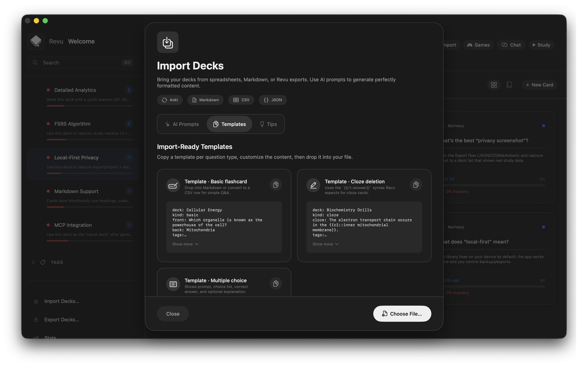Image resolution: width=588 pixels, height=367 pixels.
Task: Click the 'local-first mean?' card question
Action: coord(476,242)
